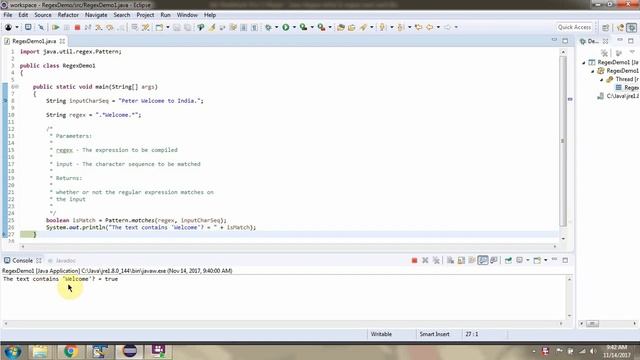Open the Run menu
Screen dimensions: 640x360
coord(165,15)
